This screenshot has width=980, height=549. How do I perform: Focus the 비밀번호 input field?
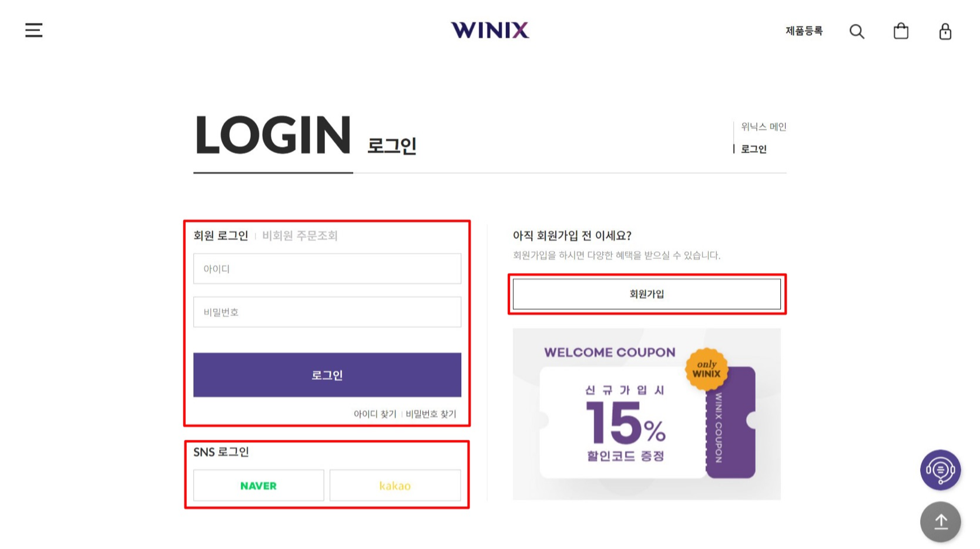click(x=327, y=312)
